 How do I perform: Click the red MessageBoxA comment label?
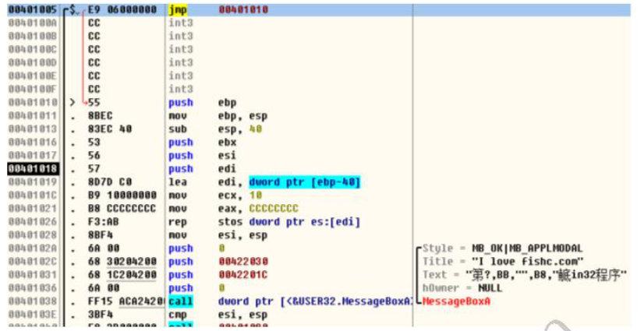click(x=457, y=301)
